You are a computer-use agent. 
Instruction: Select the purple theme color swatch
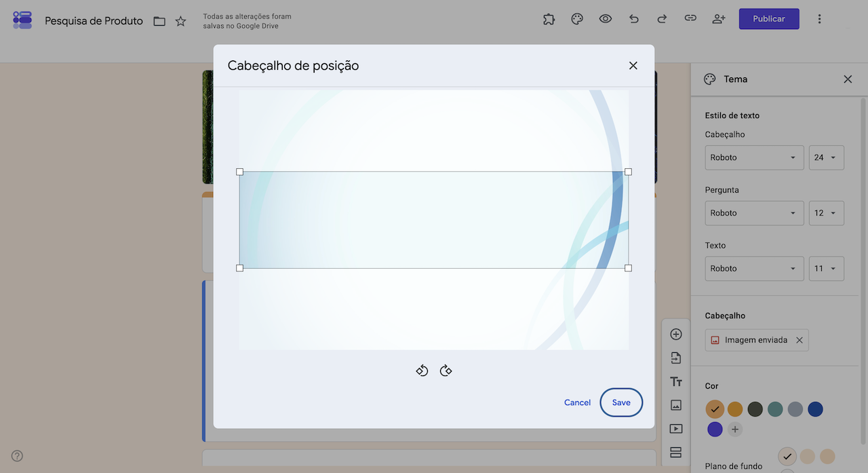click(x=715, y=429)
